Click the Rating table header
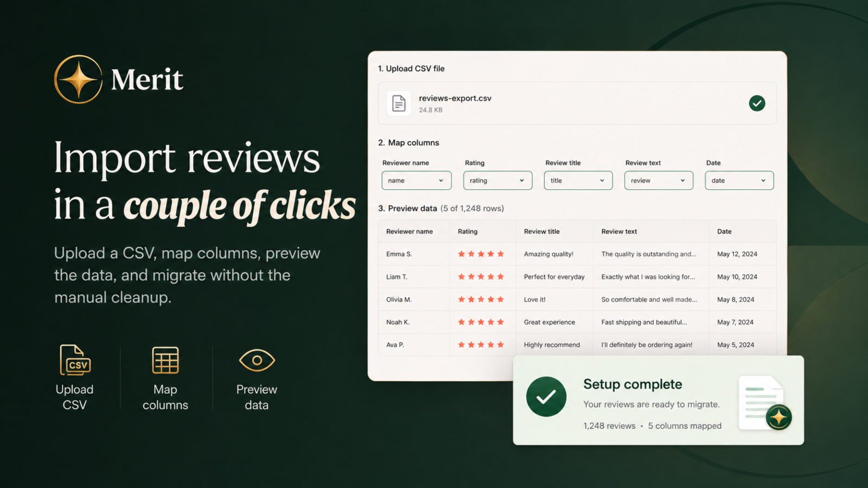 468,232
